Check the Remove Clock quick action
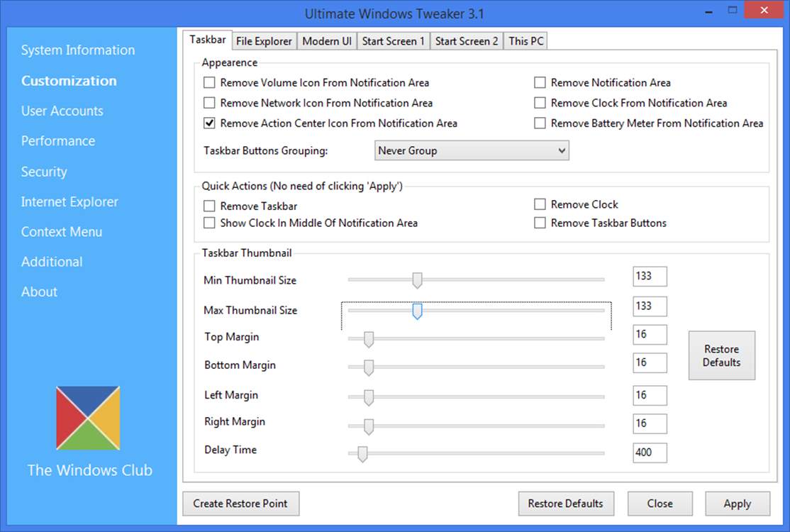Screen dimensions: 790x532 click(540, 204)
